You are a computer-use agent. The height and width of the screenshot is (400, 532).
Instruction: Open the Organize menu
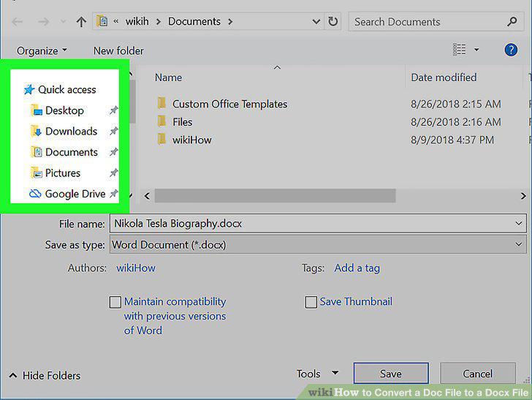coord(42,50)
